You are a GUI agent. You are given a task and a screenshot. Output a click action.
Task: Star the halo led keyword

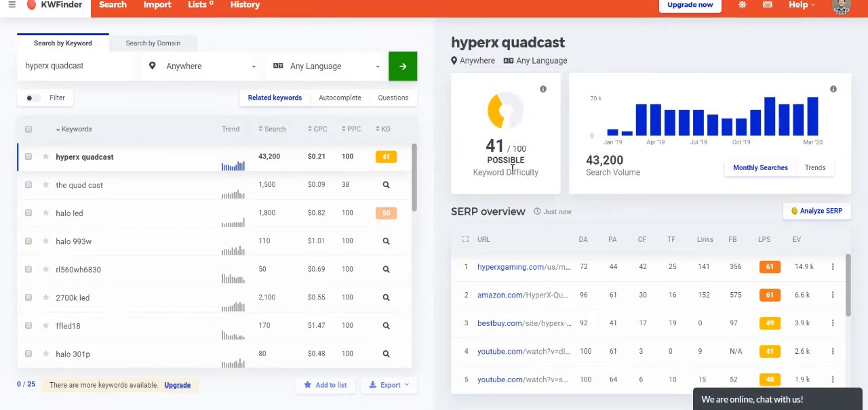coord(45,213)
